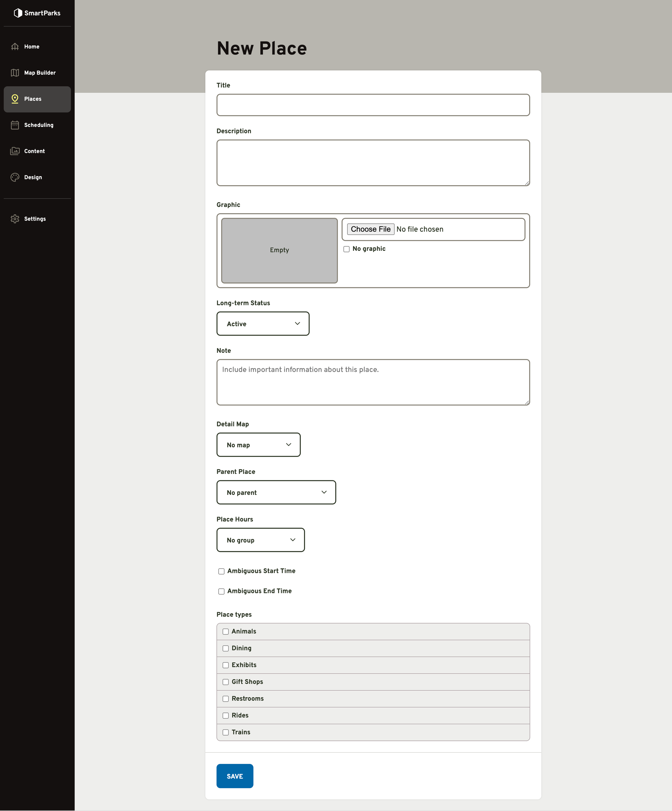Check the Gift Shops place type

226,682
